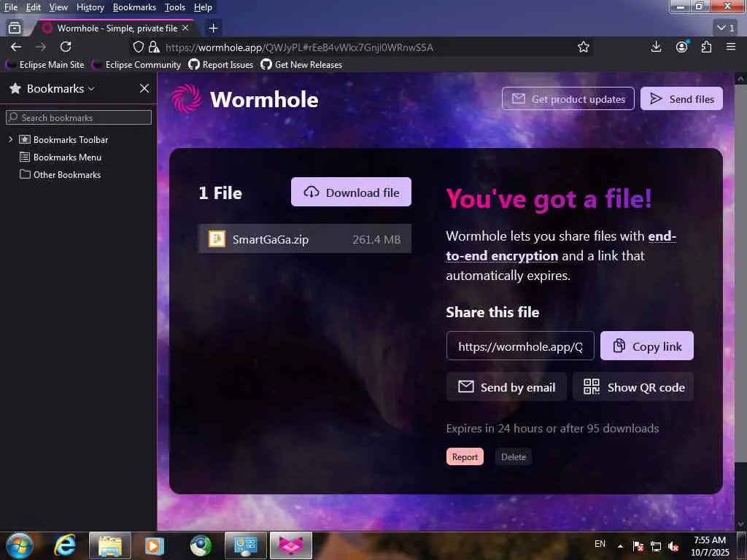Click the Action Center flag icon
Viewport: 747px width, 560px height.
click(638, 546)
